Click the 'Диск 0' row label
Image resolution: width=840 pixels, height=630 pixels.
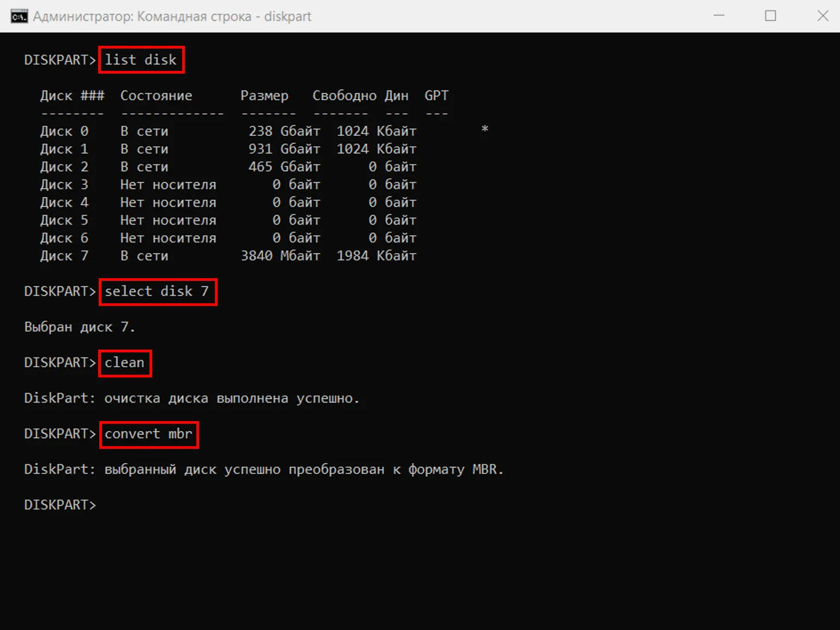click(64, 131)
